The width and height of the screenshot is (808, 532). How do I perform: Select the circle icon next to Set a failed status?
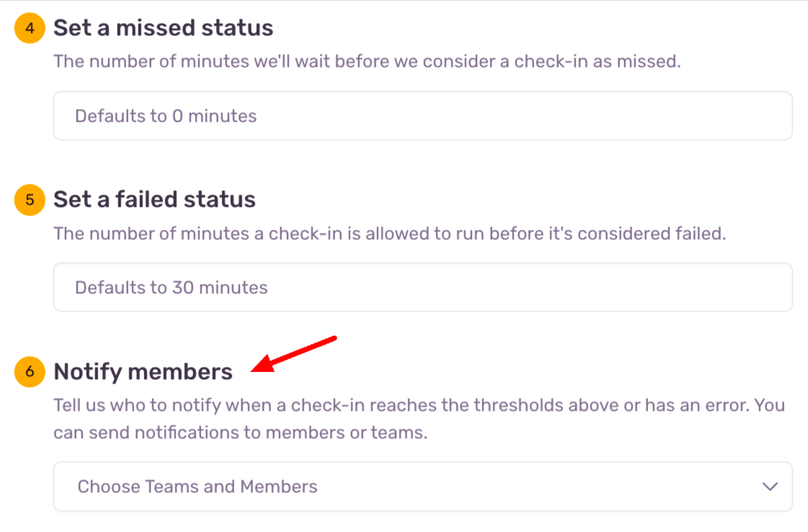(29, 200)
